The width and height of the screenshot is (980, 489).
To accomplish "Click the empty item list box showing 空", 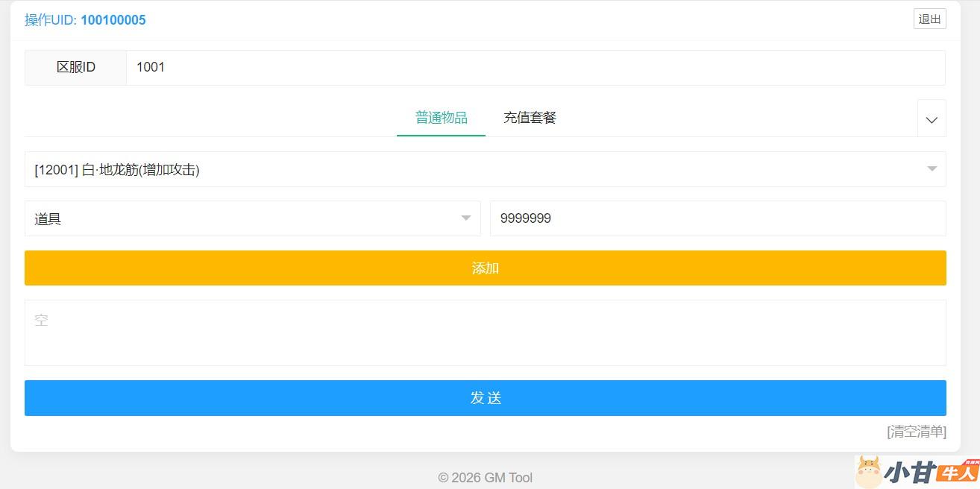I will point(485,333).
